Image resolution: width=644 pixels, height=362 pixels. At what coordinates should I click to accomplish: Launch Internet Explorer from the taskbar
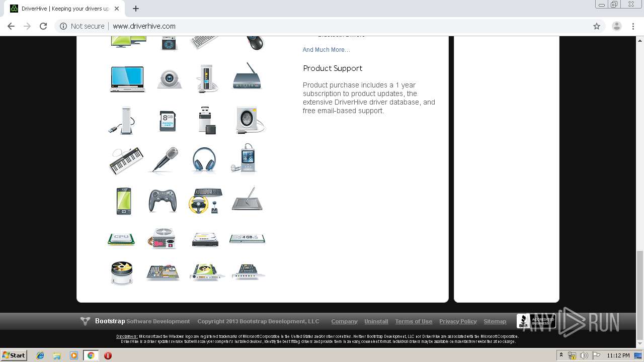point(40,355)
